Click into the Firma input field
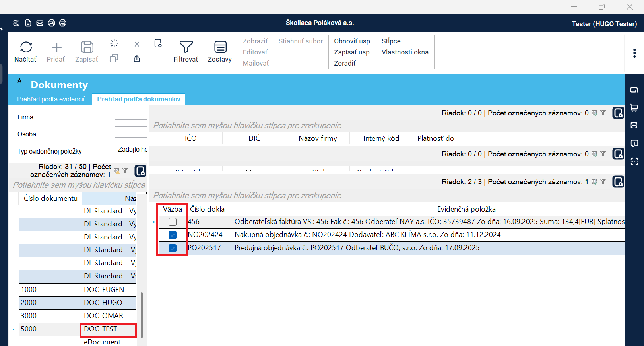This screenshot has height=346, width=644. [131, 115]
